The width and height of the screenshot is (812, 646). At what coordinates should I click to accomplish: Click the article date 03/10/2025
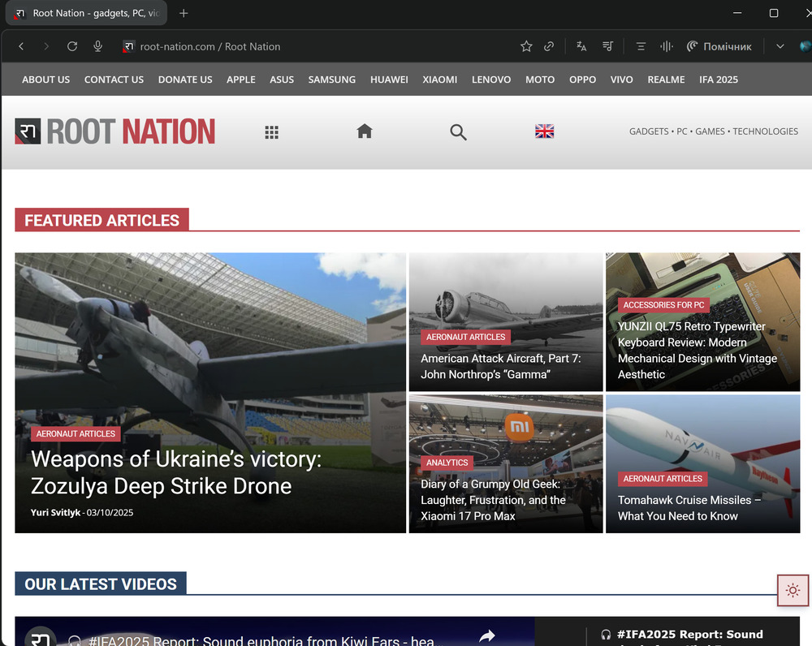(110, 512)
